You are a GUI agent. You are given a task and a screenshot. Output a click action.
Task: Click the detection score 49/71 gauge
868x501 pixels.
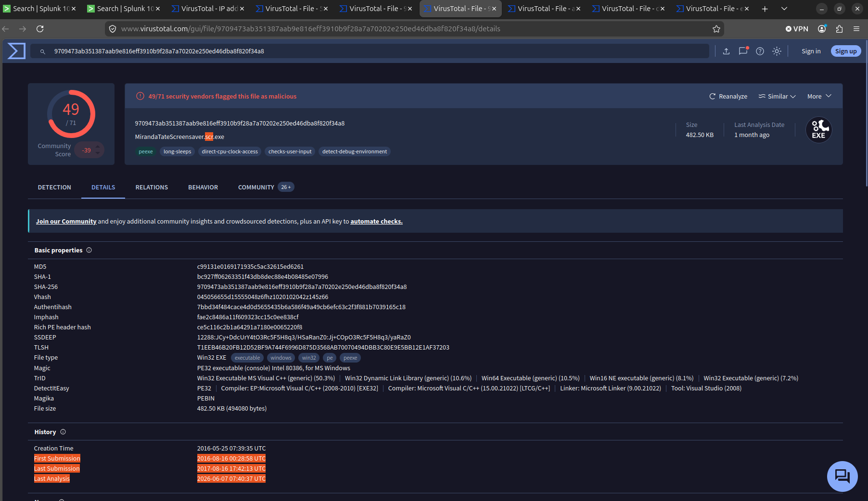point(71,114)
